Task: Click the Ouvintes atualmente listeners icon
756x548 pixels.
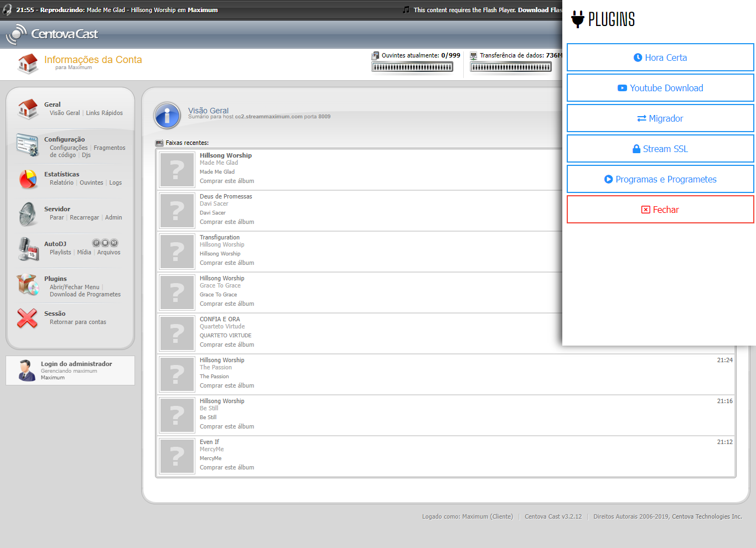Action: 376,55
